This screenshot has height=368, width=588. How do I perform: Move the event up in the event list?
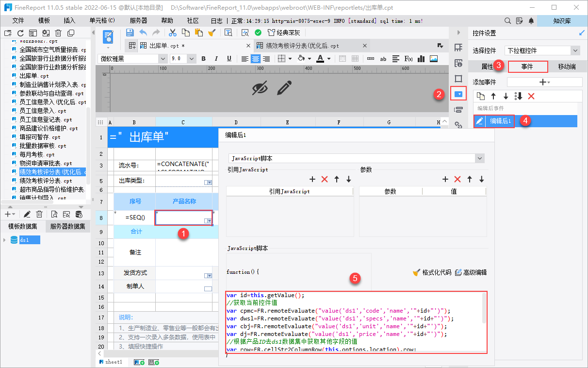click(x=493, y=96)
